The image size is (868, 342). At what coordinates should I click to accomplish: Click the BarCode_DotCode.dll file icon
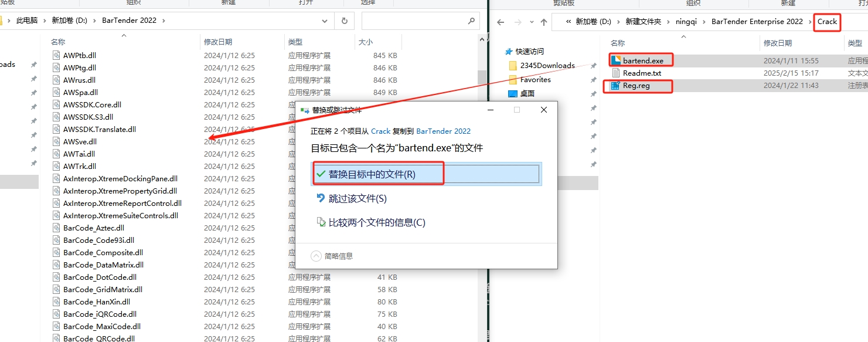(x=56, y=277)
